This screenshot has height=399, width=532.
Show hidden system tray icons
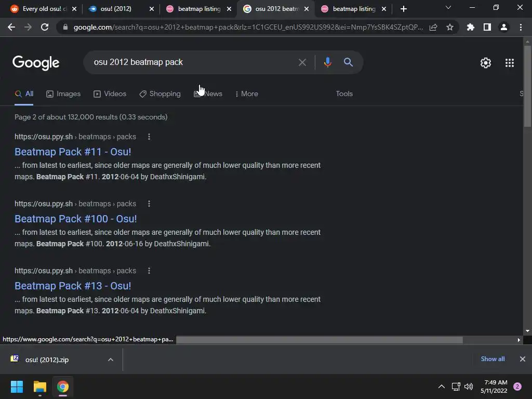pyautogui.click(x=442, y=387)
